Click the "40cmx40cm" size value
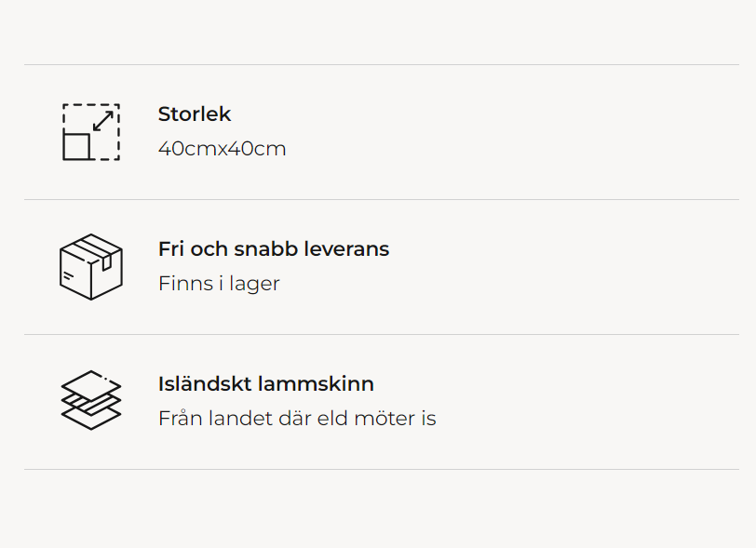The width and height of the screenshot is (756, 548). click(223, 149)
